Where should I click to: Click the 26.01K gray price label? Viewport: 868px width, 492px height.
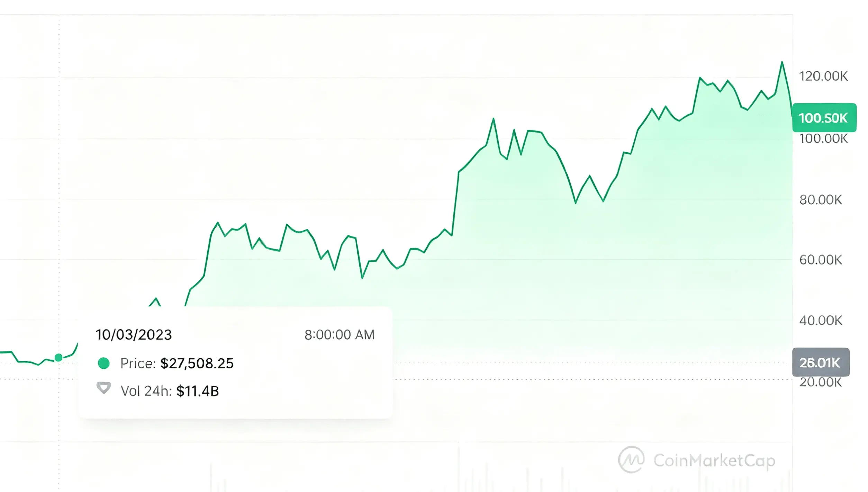pos(821,362)
